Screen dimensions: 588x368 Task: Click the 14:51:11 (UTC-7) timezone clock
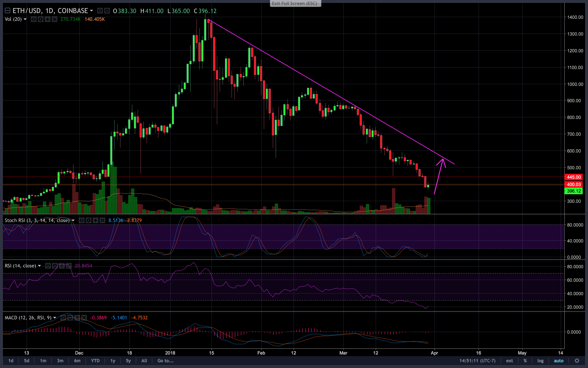pos(477,361)
